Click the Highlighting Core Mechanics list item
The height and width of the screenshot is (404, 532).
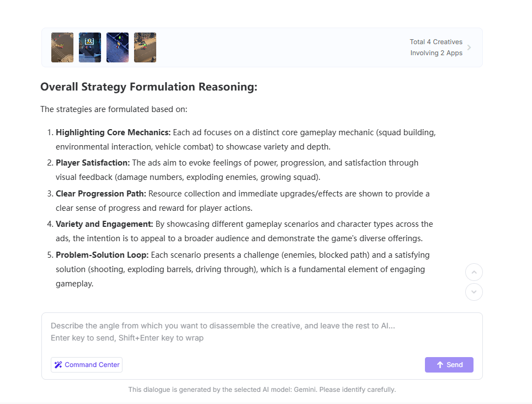point(243,140)
